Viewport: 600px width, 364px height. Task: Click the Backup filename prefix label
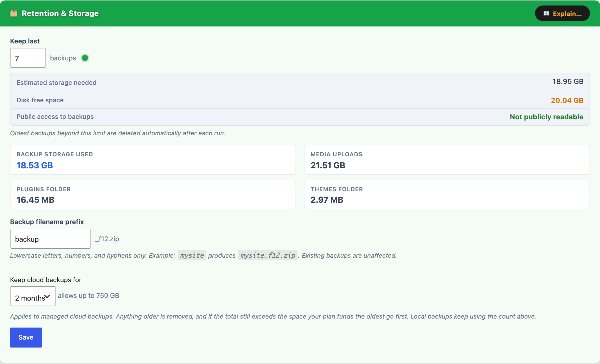[x=47, y=222]
